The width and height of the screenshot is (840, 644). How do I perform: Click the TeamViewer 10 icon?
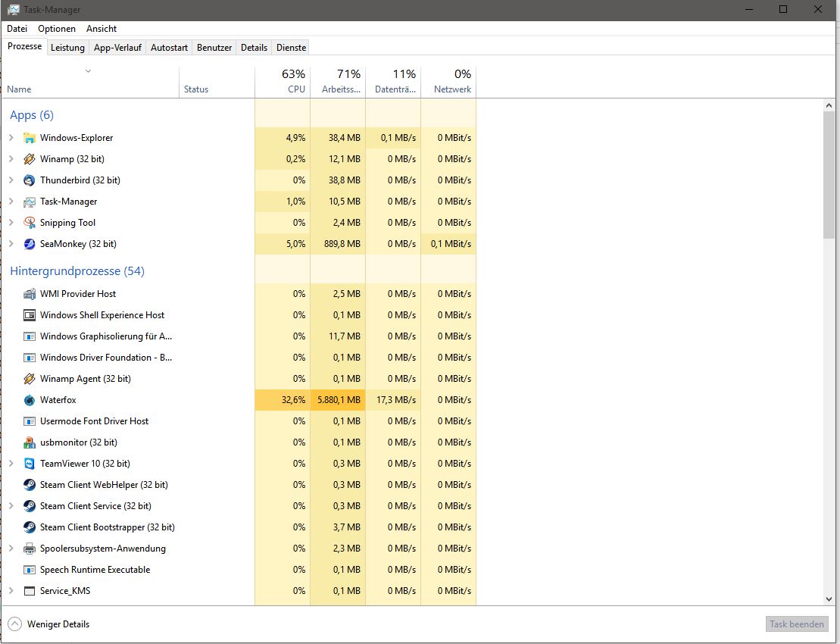click(x=30, y=464)
